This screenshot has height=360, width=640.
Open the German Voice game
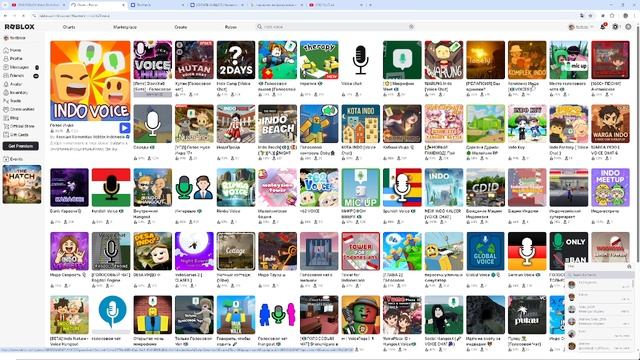coord(527,251)
